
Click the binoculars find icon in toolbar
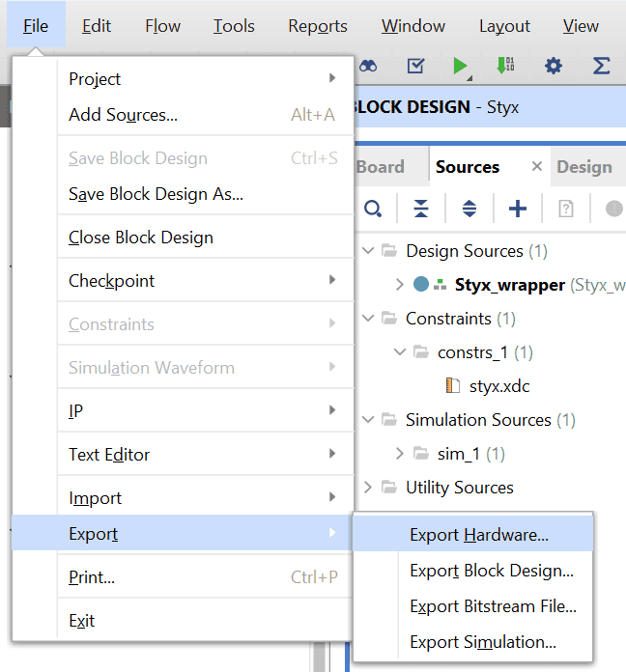(368, 66)
